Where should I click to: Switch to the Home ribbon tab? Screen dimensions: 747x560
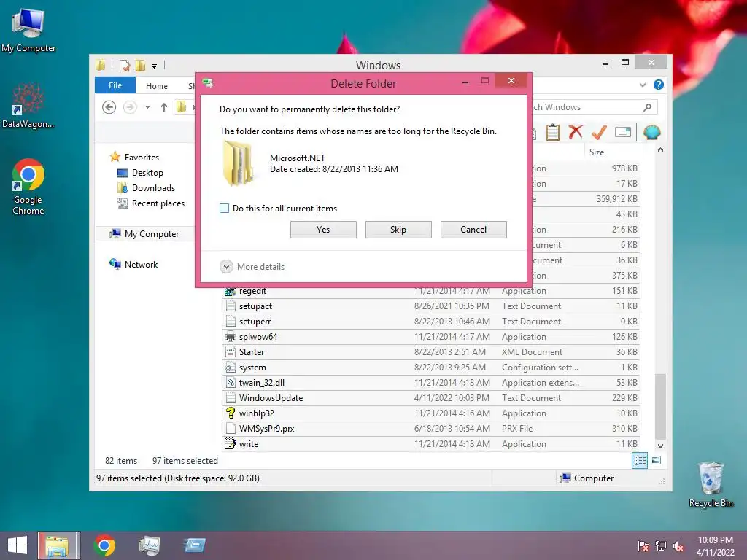157,86
